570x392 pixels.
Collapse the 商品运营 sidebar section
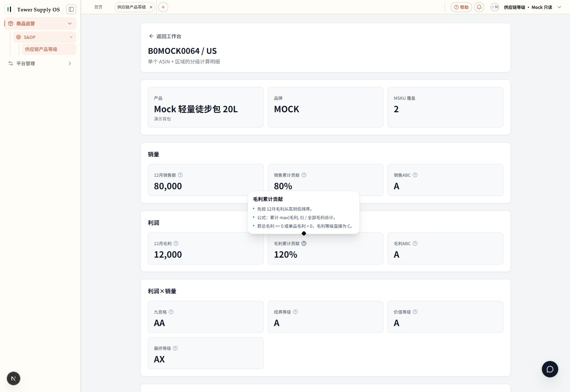pyautogui.click(x=70, y=24)
